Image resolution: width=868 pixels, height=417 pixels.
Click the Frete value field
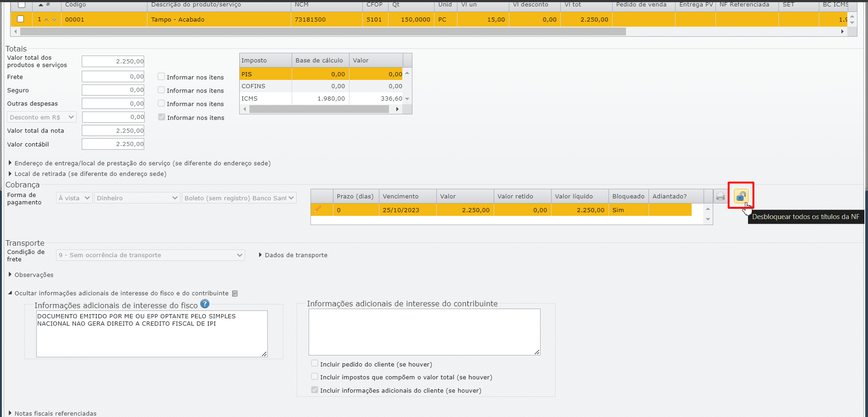(113, 77)
